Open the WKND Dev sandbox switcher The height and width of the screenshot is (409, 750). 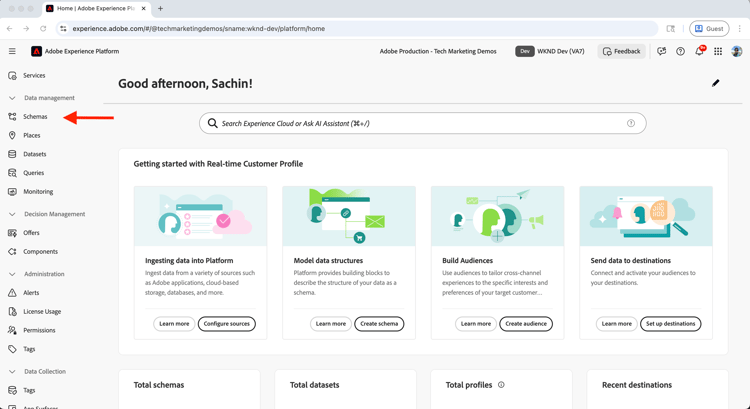[x=550, y=51]
